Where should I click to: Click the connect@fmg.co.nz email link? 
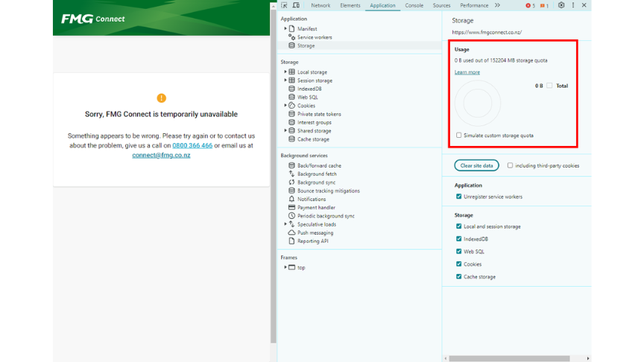pyautogui.click(x=161, y=155)
